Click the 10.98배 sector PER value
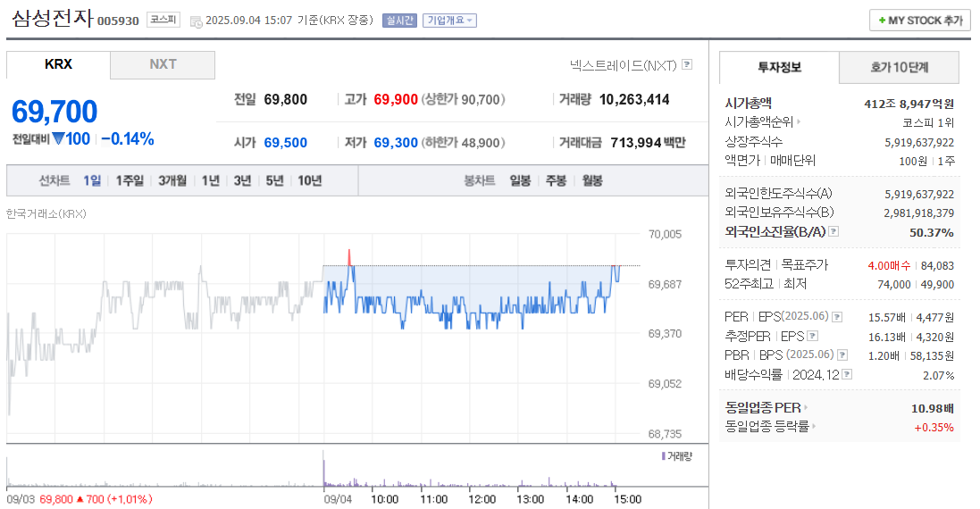Viewport: 980px width, 509px height. [933, 408]
